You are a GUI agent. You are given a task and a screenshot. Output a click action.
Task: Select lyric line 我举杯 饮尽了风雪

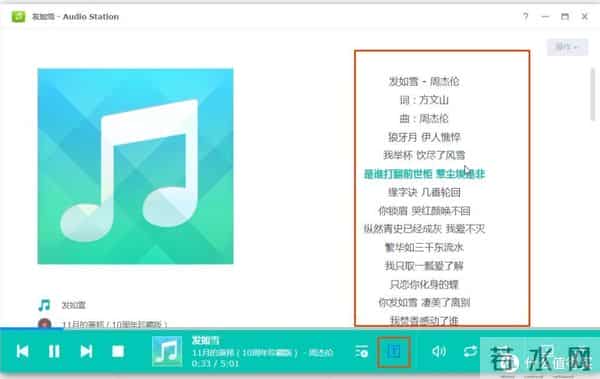pyautogui.click(x=424, y=155)
